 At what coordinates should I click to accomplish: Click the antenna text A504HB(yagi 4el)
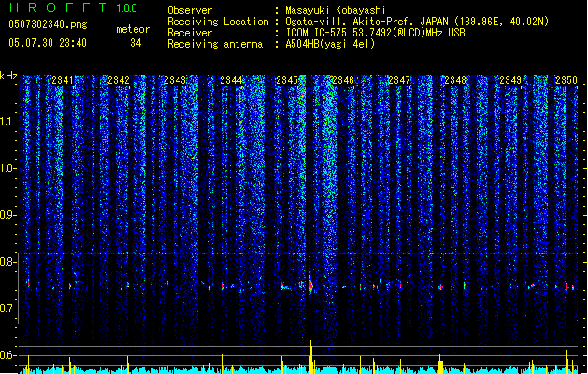click(330, 44)
